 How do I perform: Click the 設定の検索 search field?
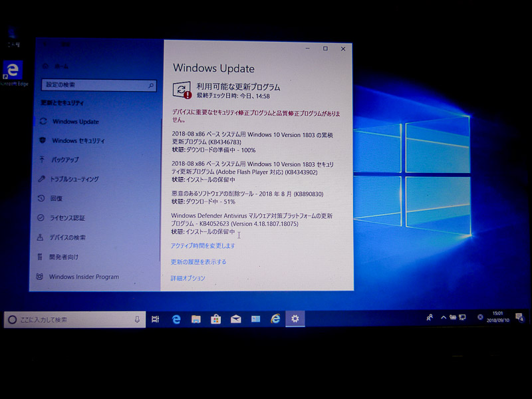coord(98,85)
